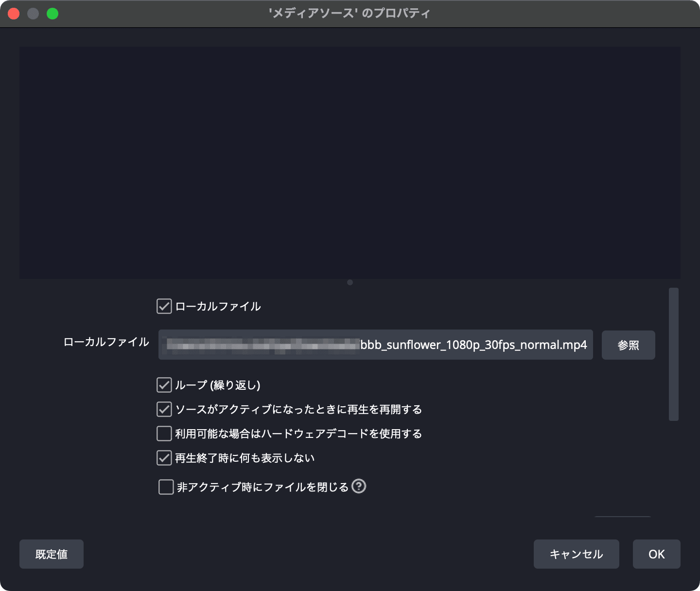The height and width of the screenshot is (591, 700).
Task: Click the media source preview area
Action: (350, 163)
